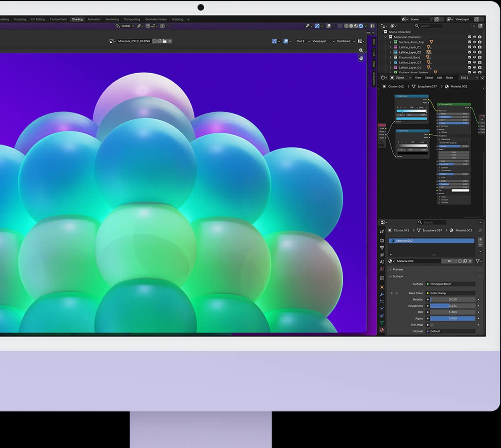Hide Lattice_Layer_01 with its eye icon
This screenshot has width=501, height=448.
click(474, 47)
